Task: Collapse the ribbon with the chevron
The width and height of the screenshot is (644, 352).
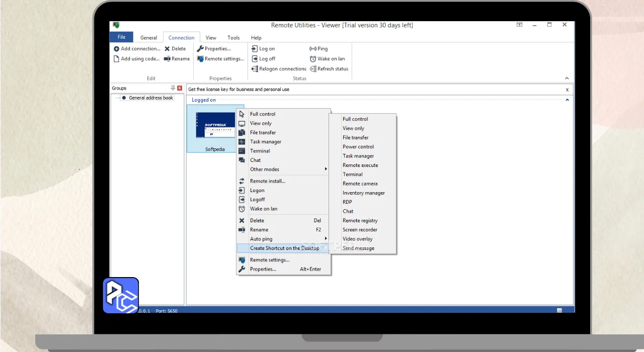Action: click(x=567, y=78)
